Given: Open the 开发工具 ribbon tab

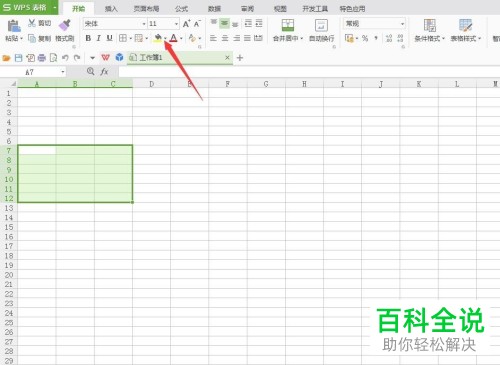Looking at the screenshot, I should tap(315, 9).
